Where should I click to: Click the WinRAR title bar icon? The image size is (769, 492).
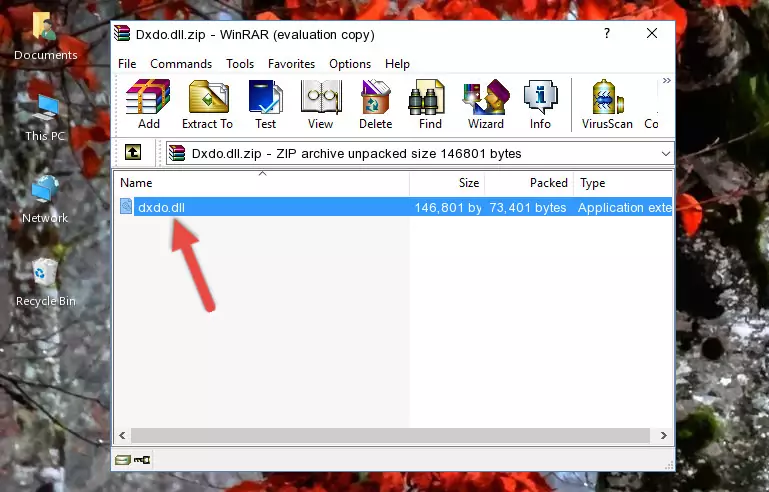point(122,33)
